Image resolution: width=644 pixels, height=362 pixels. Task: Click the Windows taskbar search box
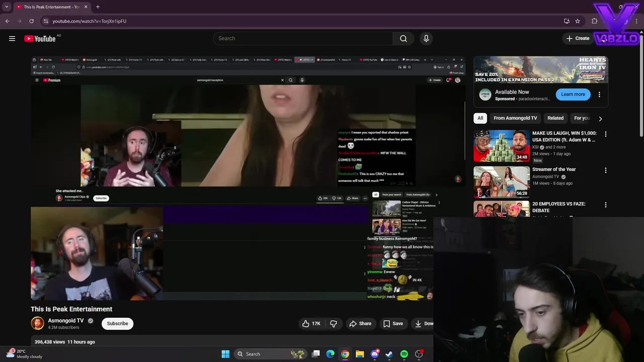[271, 354]
